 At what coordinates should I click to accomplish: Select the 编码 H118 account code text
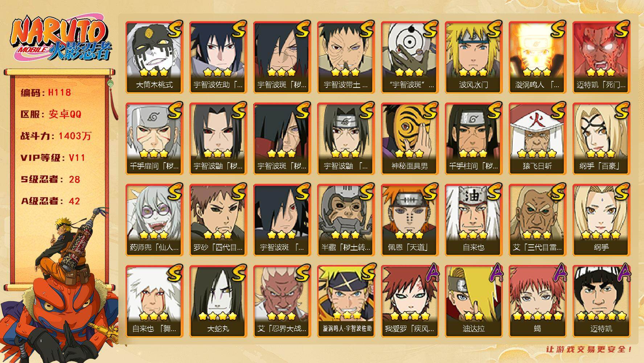[x=46, y=93]
